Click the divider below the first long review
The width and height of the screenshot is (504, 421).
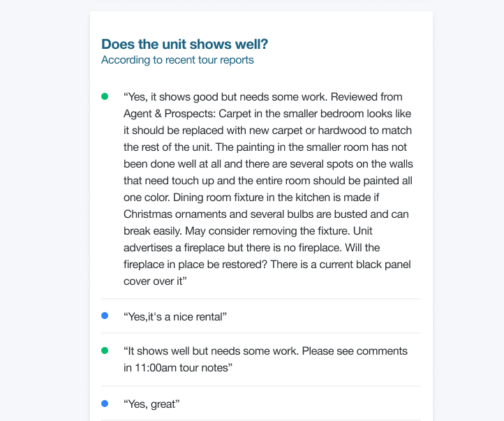(261, 299)
